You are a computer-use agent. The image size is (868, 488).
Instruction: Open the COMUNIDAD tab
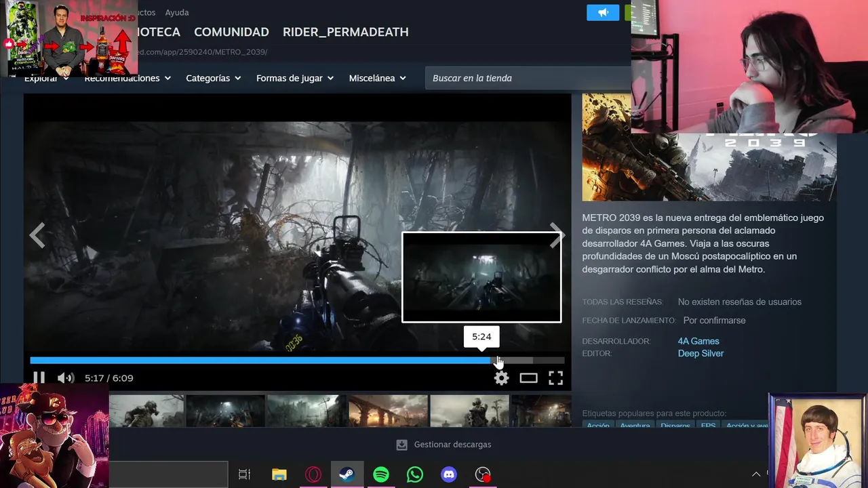coord(231,32)
